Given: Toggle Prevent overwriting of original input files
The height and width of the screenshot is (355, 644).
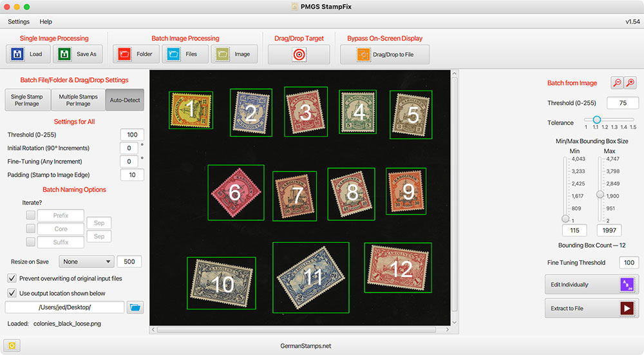Looking at the screenshot, I should point(12,278).
